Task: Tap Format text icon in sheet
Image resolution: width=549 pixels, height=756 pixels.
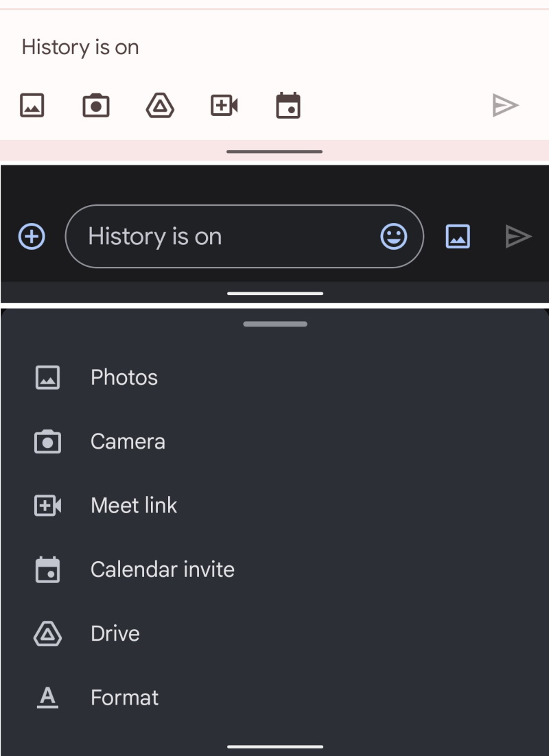Action: pos(48,698)
